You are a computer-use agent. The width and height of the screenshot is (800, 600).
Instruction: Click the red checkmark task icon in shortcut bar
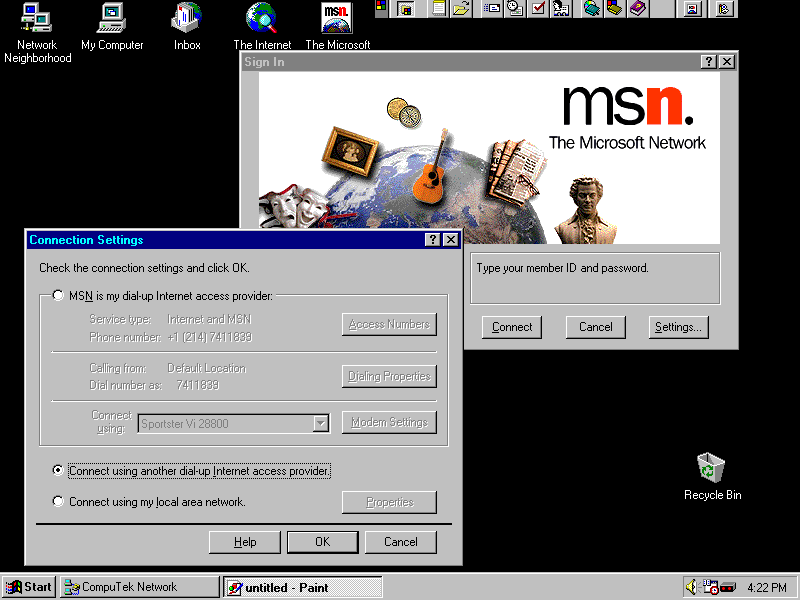click(x=538, y=9)
